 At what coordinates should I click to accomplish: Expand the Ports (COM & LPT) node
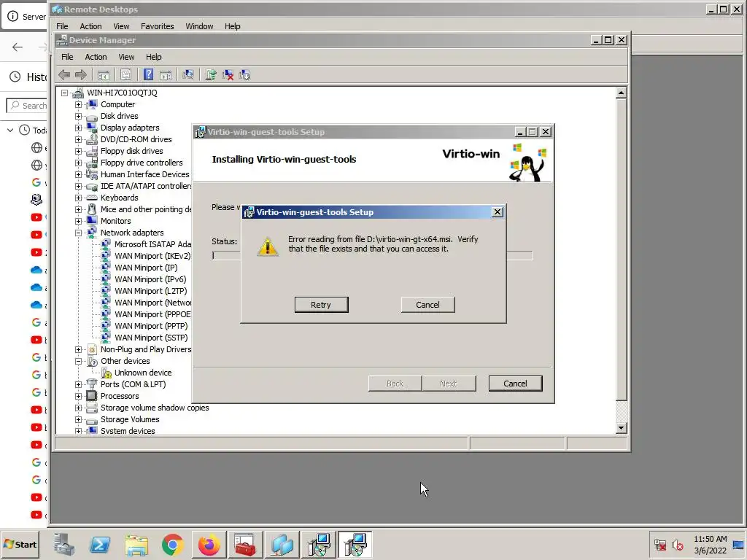coord(78,384)
